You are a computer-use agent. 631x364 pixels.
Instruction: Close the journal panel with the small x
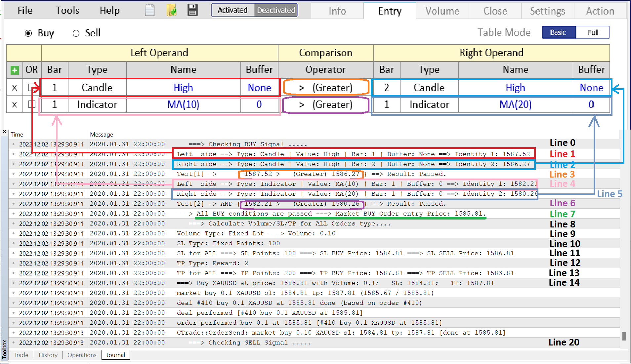(4, 132)
